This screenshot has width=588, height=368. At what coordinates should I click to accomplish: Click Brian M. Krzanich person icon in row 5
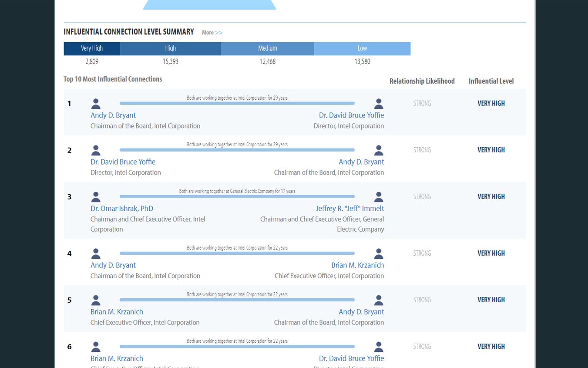point(96,300)
